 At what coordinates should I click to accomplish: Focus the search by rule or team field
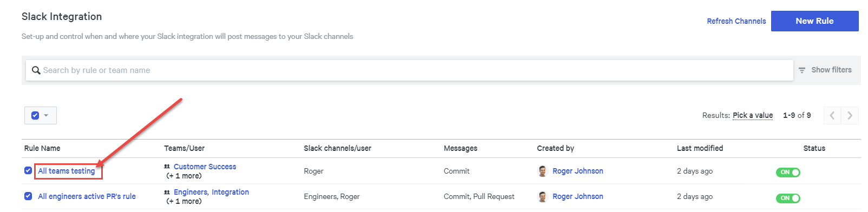coord(410,70)
